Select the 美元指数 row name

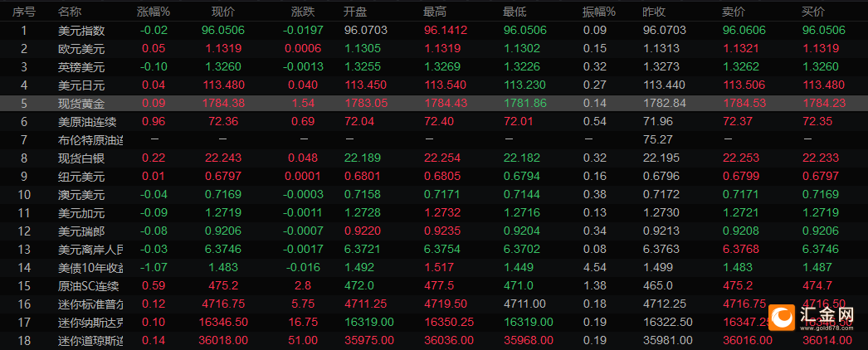pyautogui.click(x=80, y=31)
